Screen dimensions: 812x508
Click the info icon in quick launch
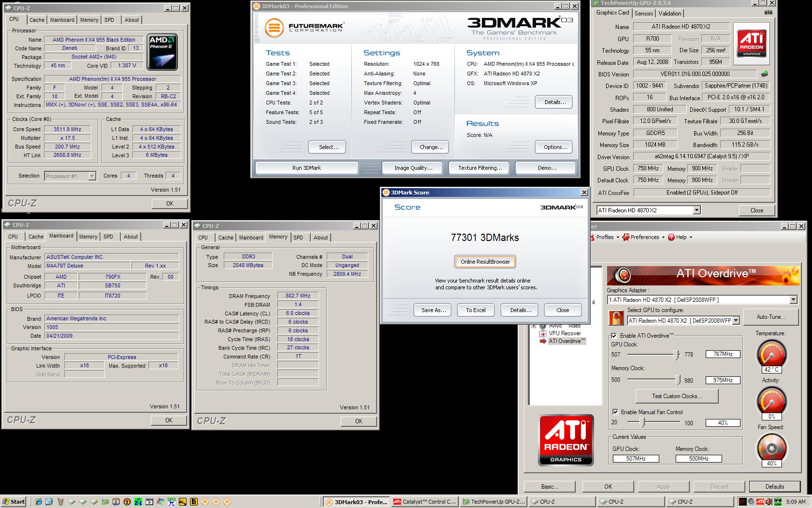click(127, 502)
